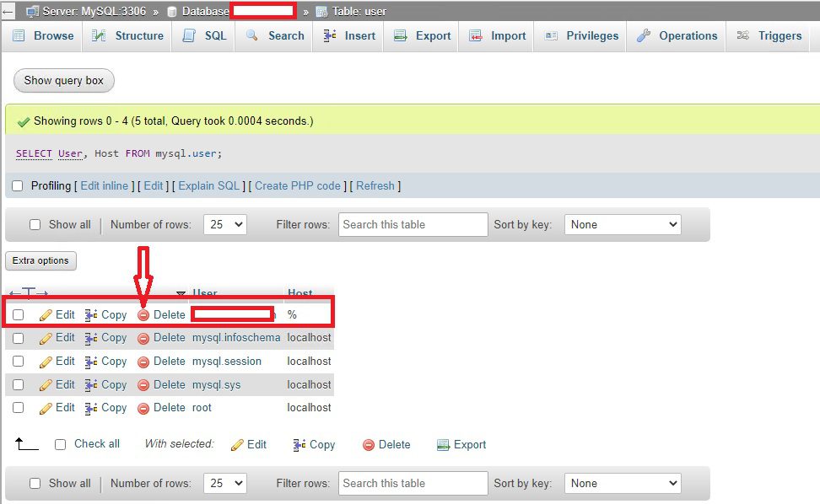
Task: Click the Edit icon for mysql.infoschema row
Action: click(x=46, y=337)
